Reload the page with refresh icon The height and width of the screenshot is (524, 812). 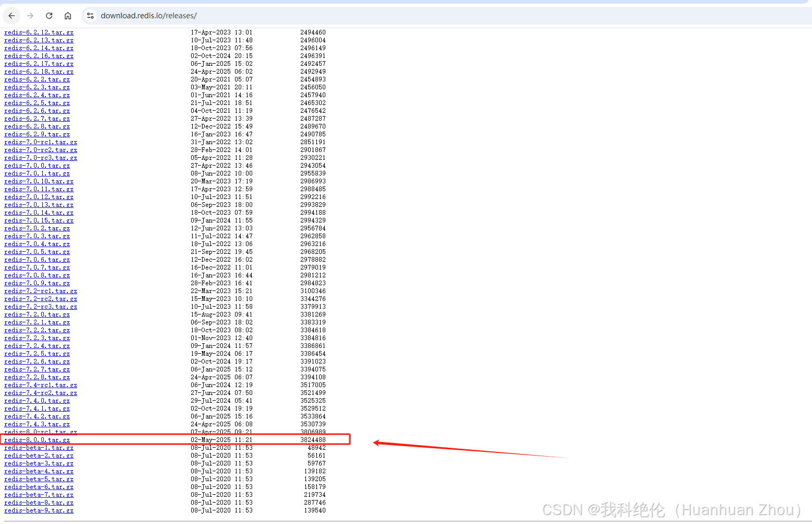tap(49, 16)
